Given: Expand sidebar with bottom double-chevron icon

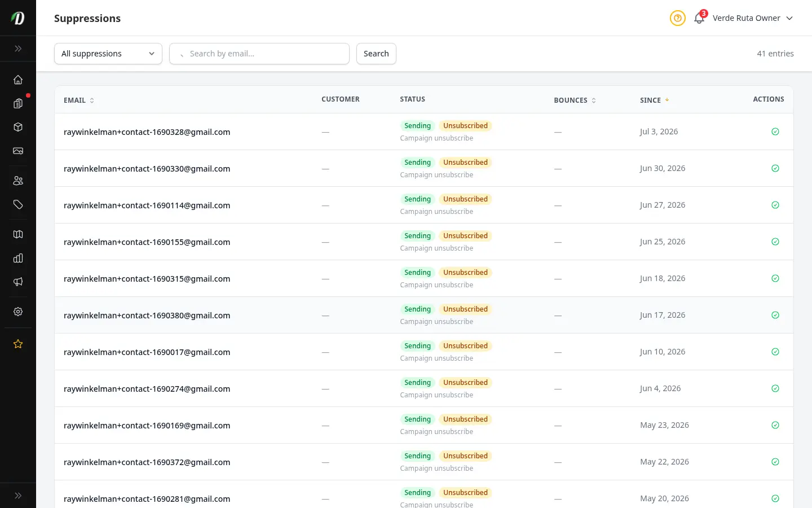Looking at the screenshot, I should [18, 496].
